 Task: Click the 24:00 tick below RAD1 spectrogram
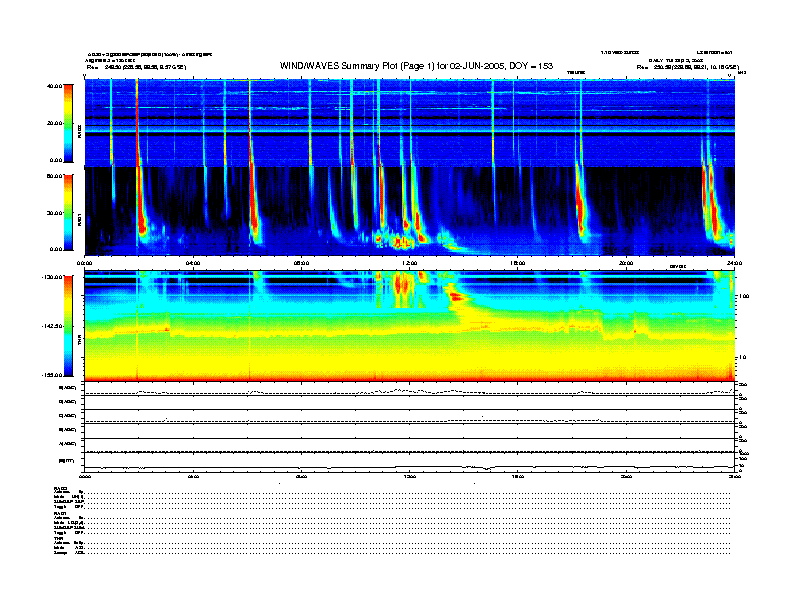pos(734,263)
